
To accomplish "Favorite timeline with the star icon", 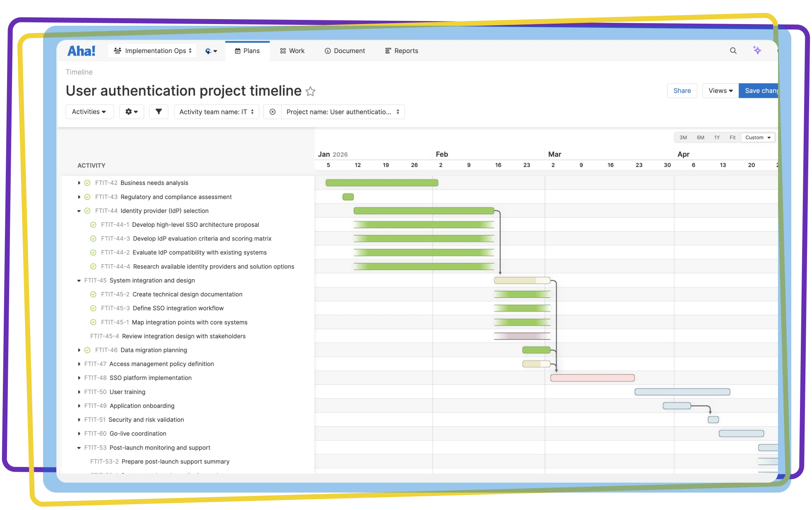I will pyautogui.click(x=310, y=91).
